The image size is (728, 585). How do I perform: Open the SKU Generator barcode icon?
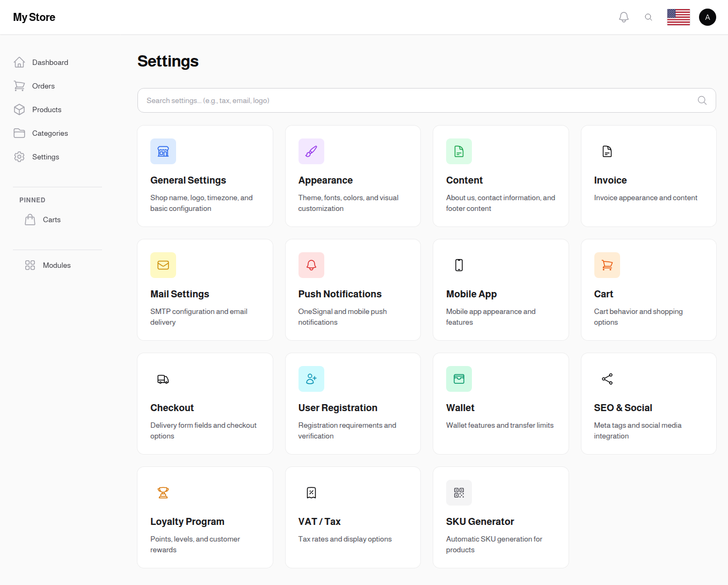[459, 492]
